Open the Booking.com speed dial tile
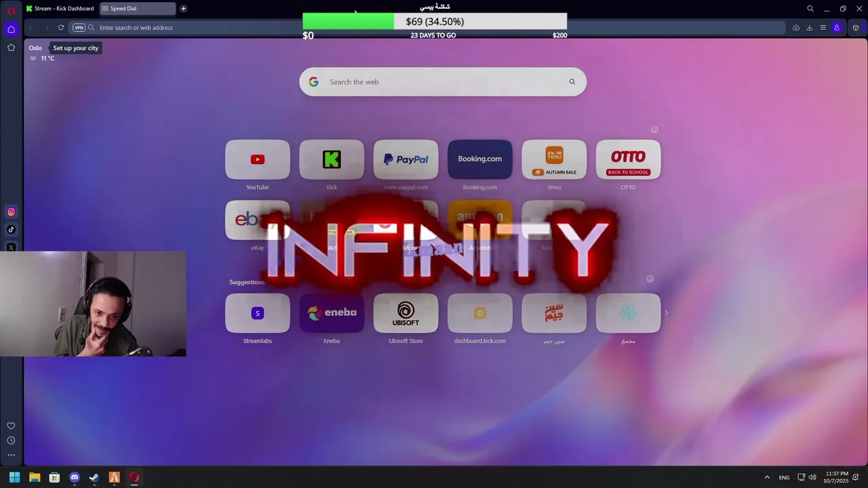 480,159
